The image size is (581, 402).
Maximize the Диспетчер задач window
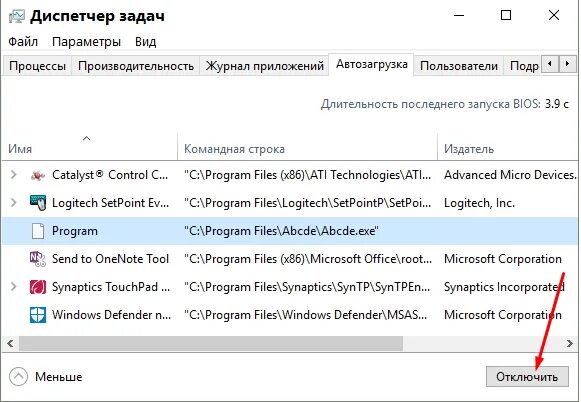pos(506,16)
